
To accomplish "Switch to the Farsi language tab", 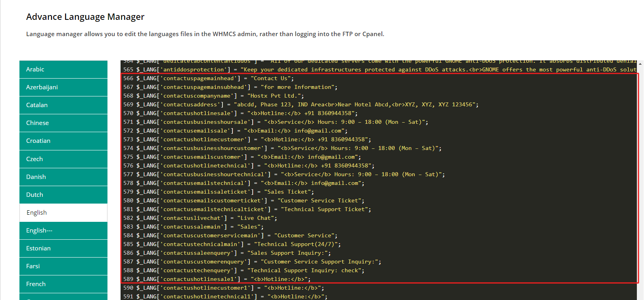I will coord(63,266).
